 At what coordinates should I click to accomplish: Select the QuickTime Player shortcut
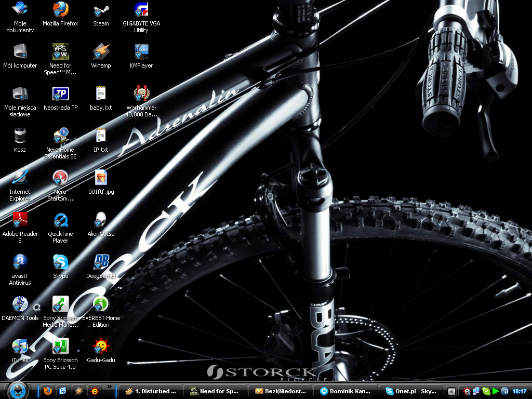60,228
